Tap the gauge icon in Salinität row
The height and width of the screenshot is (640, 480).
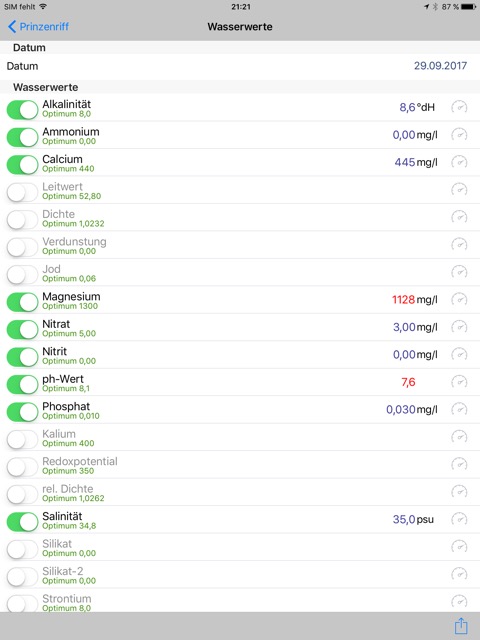pos(459,519)
